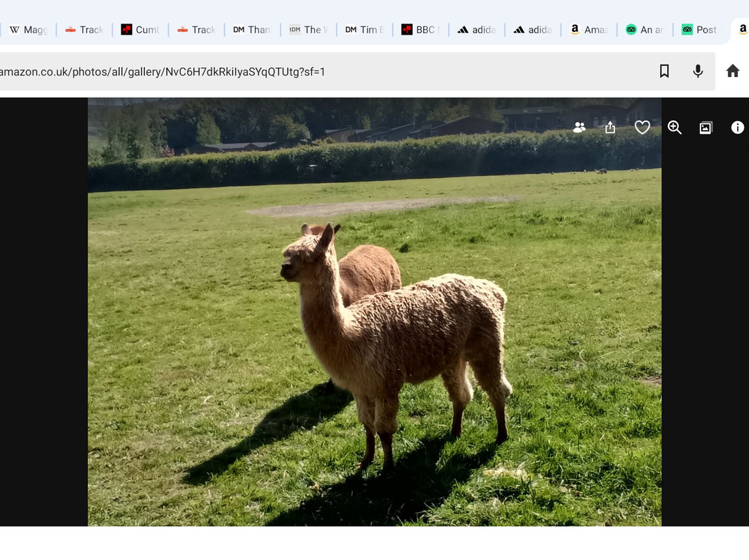Switch to the Tripadvisor 'Post' tab

tap(700, 30)
